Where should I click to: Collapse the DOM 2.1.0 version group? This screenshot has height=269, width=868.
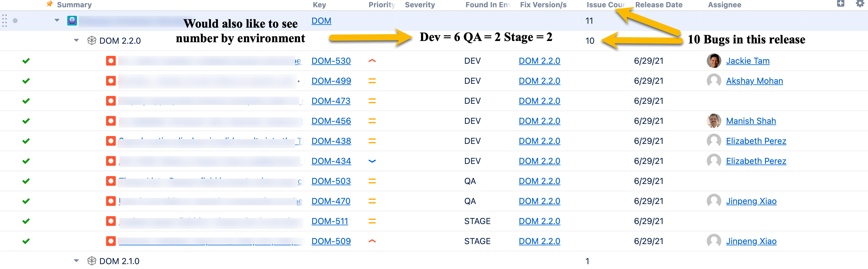coord(76,261)
